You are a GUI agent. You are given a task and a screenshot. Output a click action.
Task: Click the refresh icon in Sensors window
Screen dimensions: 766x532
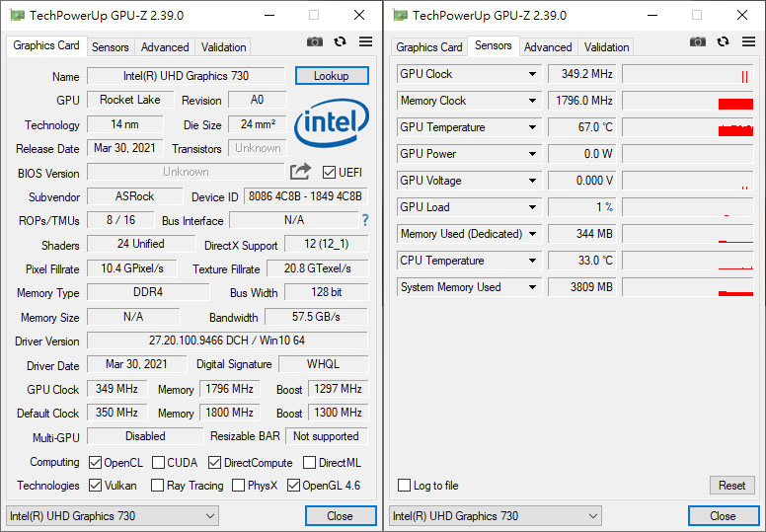pyautogui.click(x=723, y=41)
